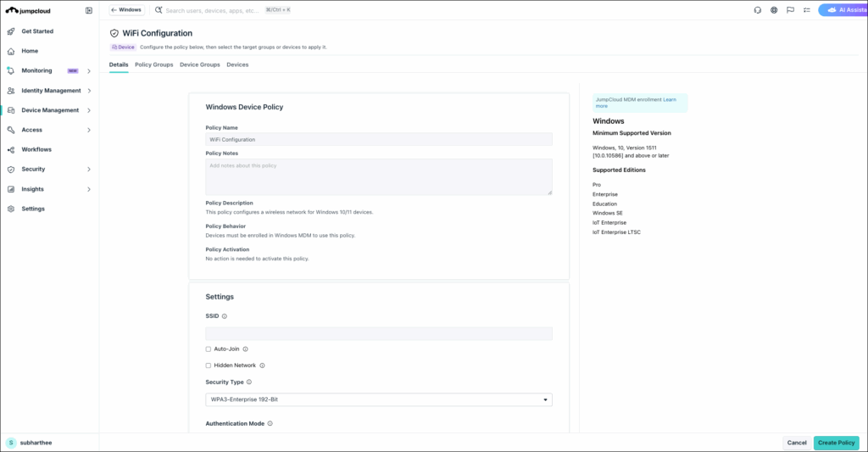The height and width of the screenshot is (452, 868).
Task: Click the 'Minimum Supported Version' heading
Action: click(632, 133)
